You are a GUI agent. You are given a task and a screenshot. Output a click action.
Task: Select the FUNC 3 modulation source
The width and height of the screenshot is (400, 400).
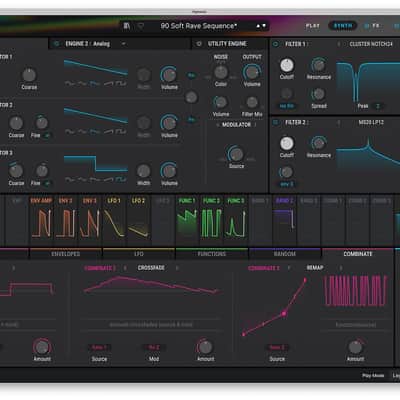click(236, 220)
